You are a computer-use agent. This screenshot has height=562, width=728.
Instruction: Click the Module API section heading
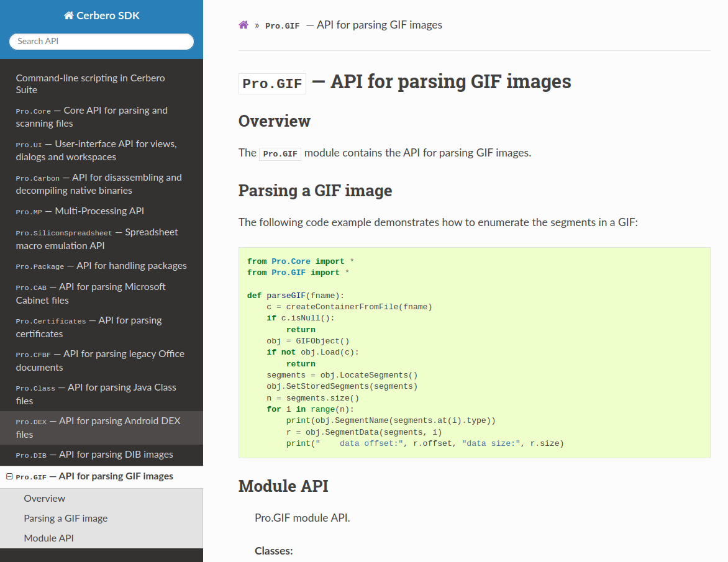[x=283, y=486]
